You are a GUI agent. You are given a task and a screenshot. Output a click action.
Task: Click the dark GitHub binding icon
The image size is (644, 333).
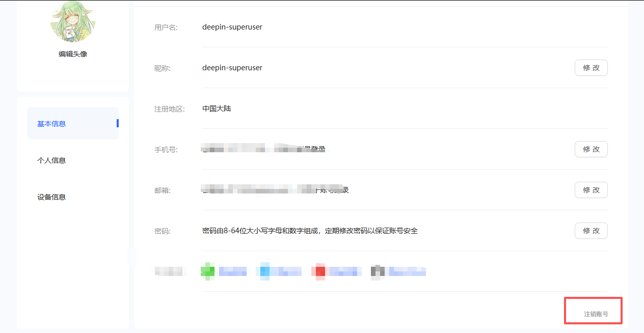378,271
